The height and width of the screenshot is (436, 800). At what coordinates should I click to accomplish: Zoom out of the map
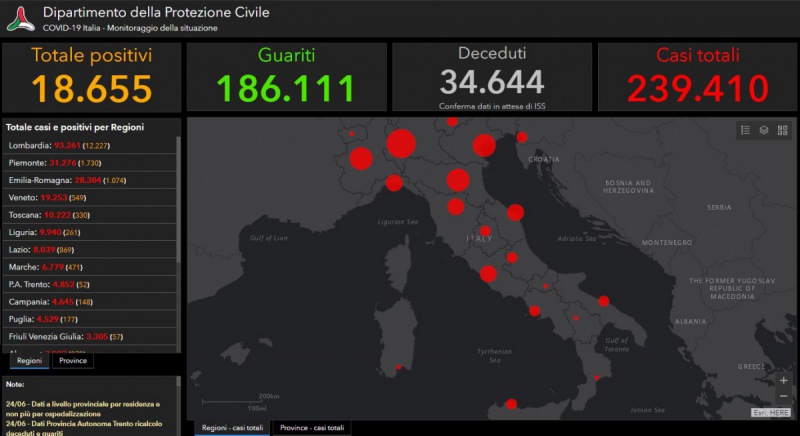pos(783,397)
